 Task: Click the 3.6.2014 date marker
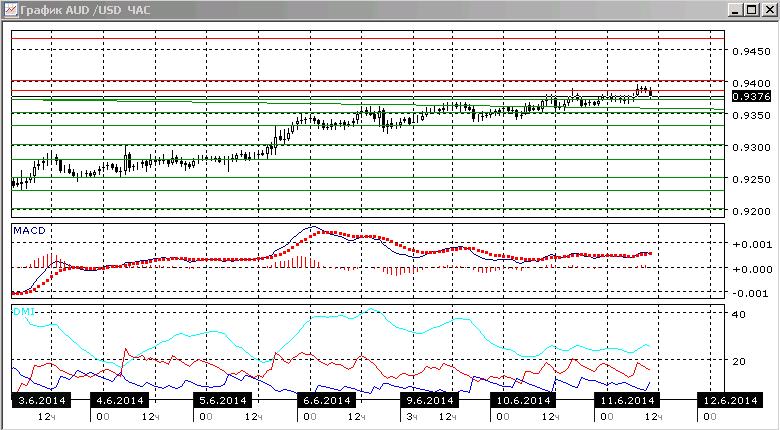click(41, 400)
